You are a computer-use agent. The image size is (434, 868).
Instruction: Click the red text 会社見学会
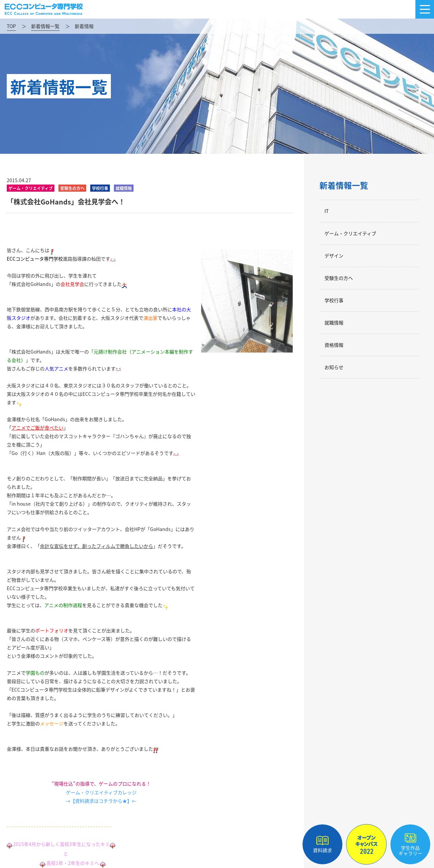72,284
